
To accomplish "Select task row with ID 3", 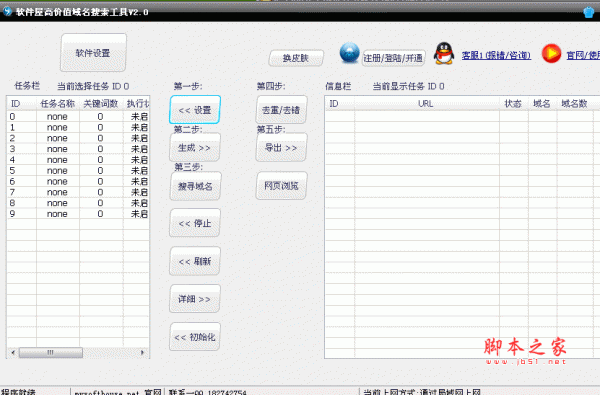I will pos(78,149).
